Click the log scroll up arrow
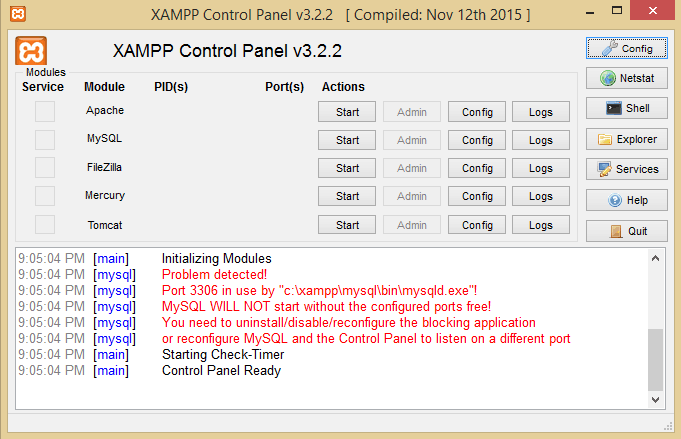The image size is (681, 439). pos(655,258)
